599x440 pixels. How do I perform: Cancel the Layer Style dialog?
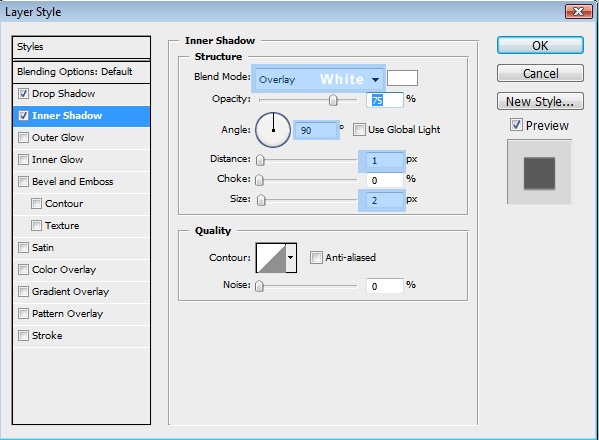(540, 73)
